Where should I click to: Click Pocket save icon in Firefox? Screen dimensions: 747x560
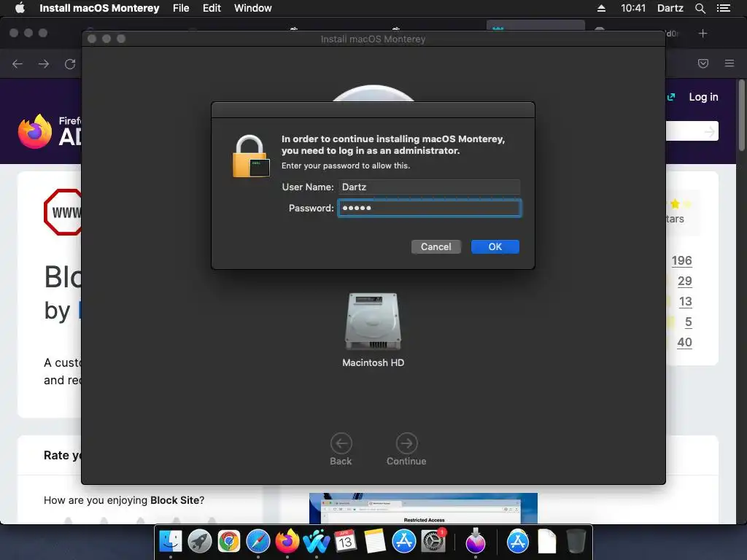coord(703,63)
